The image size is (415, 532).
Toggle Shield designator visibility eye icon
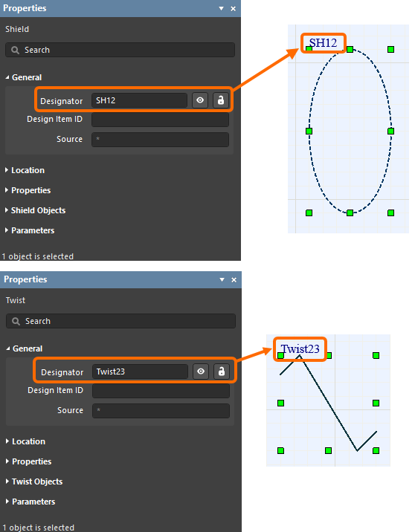[200, 100]
